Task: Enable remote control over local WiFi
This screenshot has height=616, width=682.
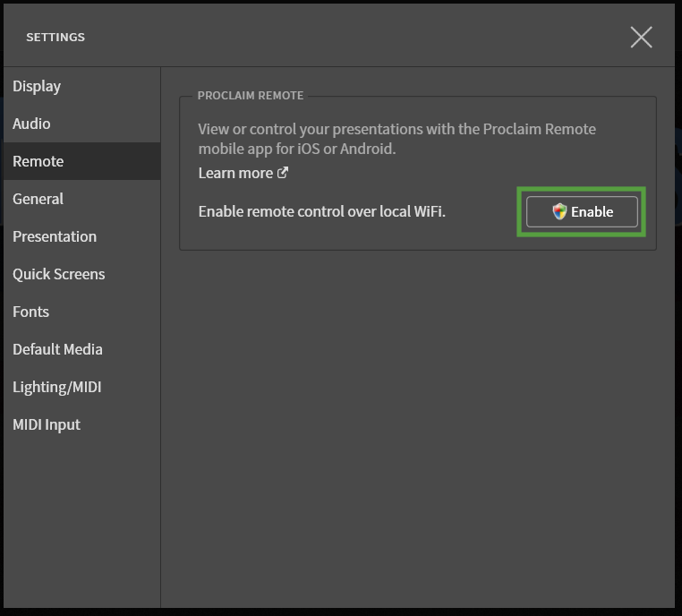Action: (x=582, y=212)
